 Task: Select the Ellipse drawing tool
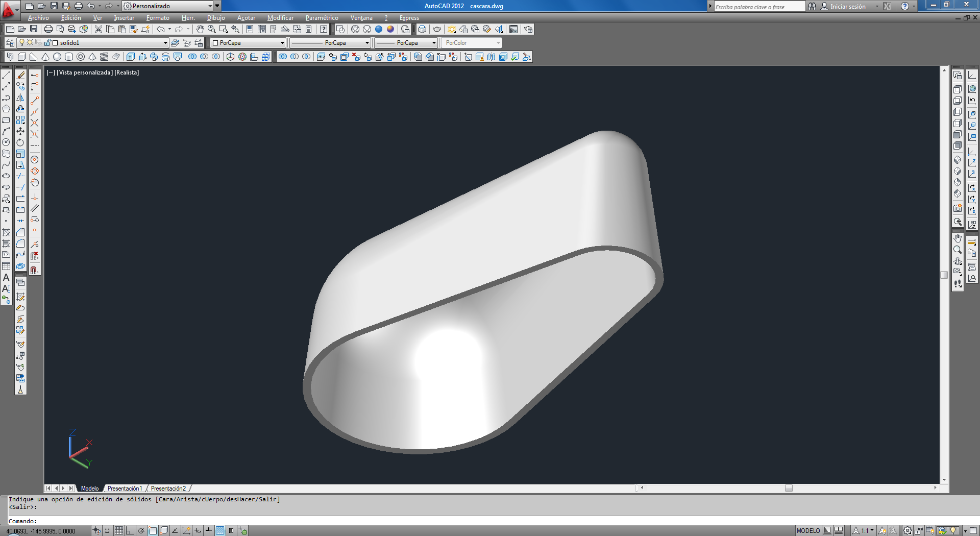6,176
